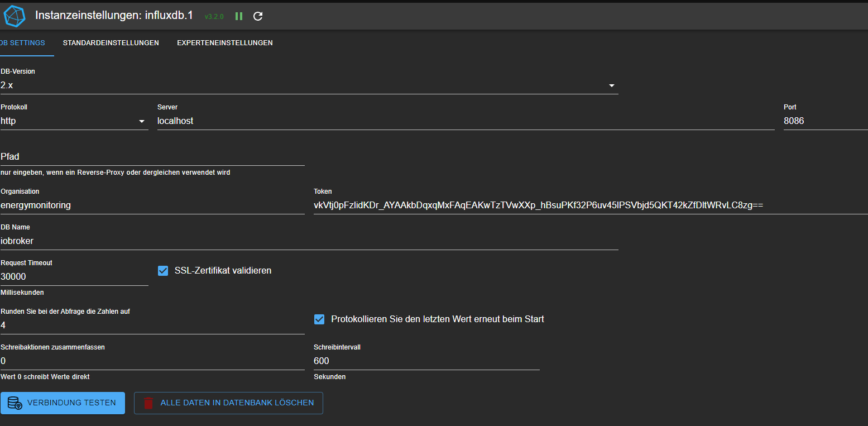
Task: Click the Port field showing 8086
Action: [x=826, y=121]
